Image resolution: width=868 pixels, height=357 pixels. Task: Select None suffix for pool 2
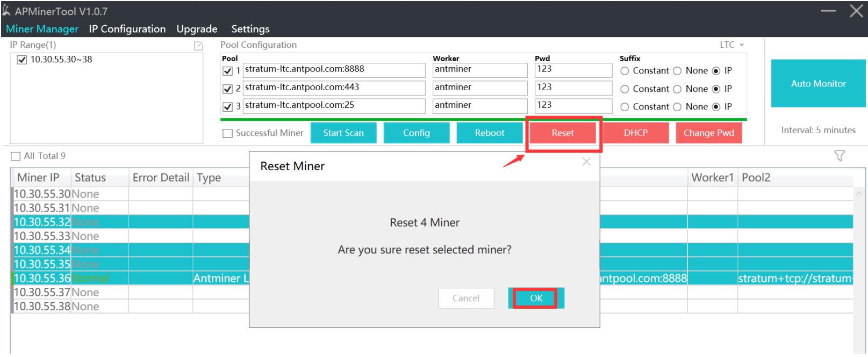pos(677,89)
